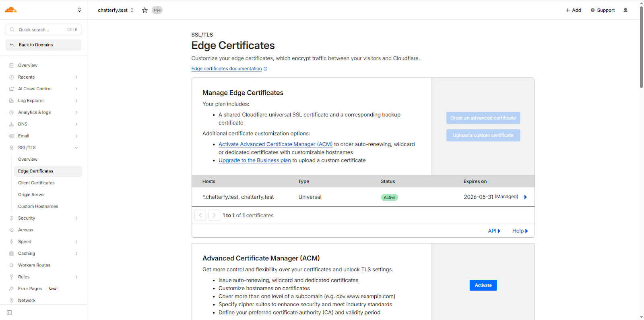Expand the Log Explorer chevron

(76, 101)
